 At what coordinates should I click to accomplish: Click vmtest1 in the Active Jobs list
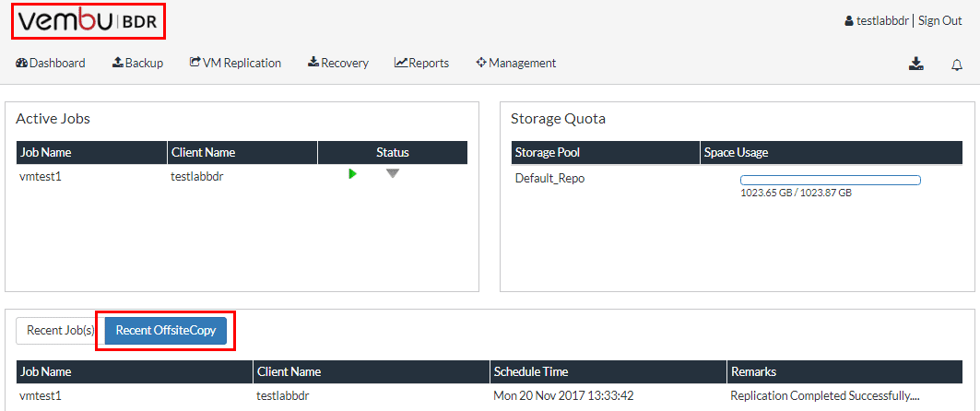40,176
